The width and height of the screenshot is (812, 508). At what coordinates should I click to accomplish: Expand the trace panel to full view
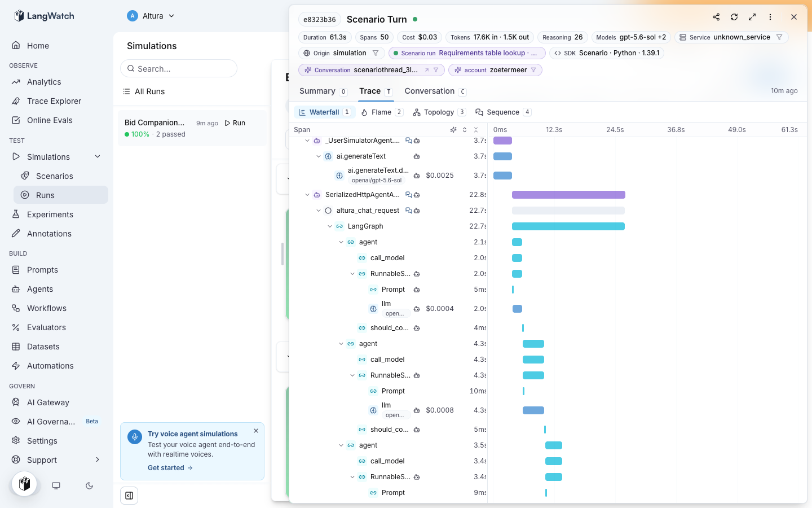pos(752,17)
